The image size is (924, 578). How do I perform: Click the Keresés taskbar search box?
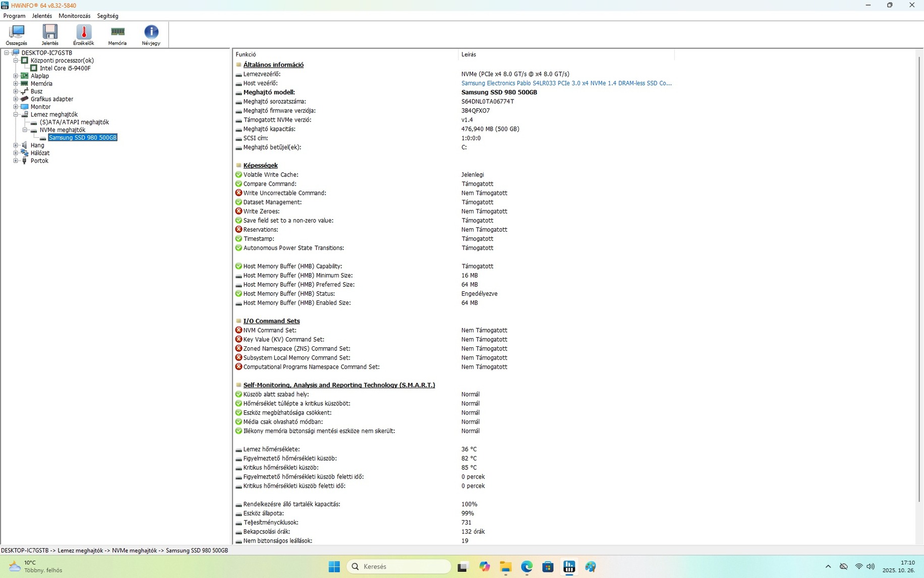tap(399, 567)
